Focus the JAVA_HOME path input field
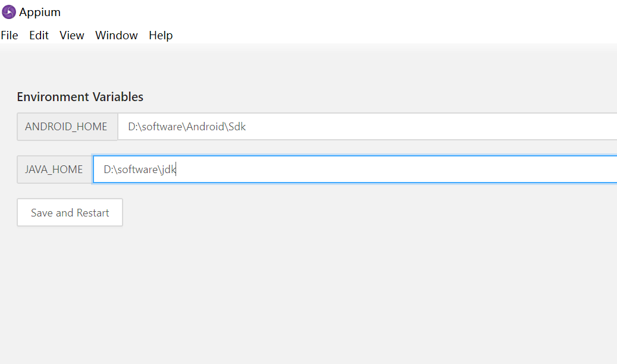 (x=355, y=169)
